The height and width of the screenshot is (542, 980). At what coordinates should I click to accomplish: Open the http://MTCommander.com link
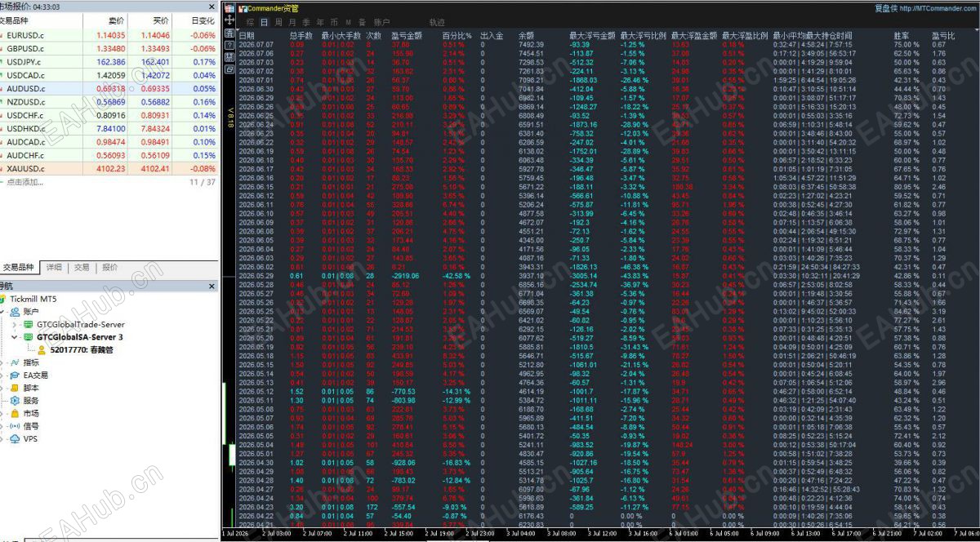(x=939, y=8)
